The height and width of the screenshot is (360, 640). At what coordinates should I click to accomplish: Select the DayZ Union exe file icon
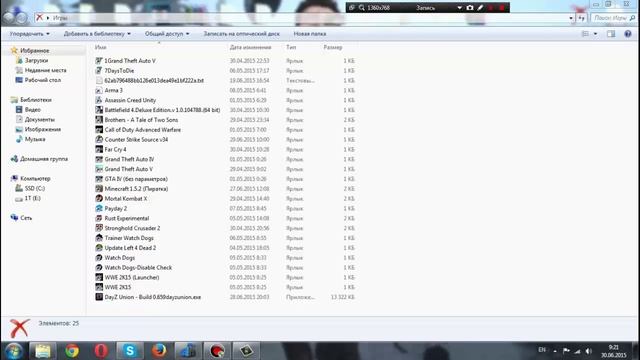tap(99, 297)
